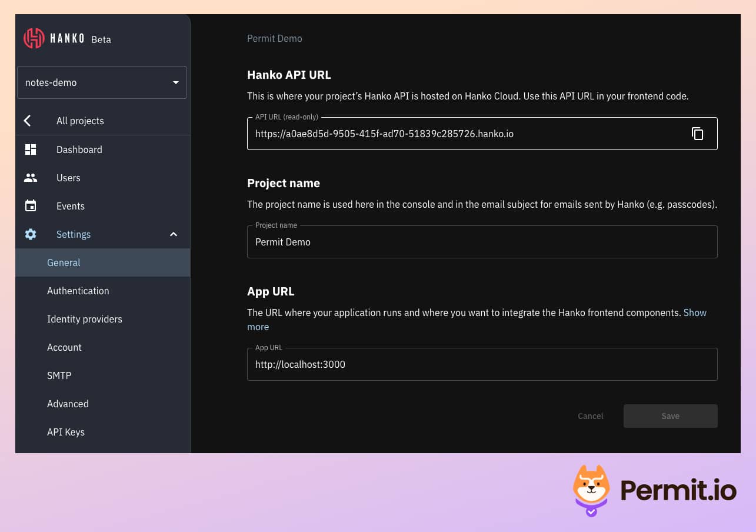Click the back arrow next to All projects

coord(27,121)
